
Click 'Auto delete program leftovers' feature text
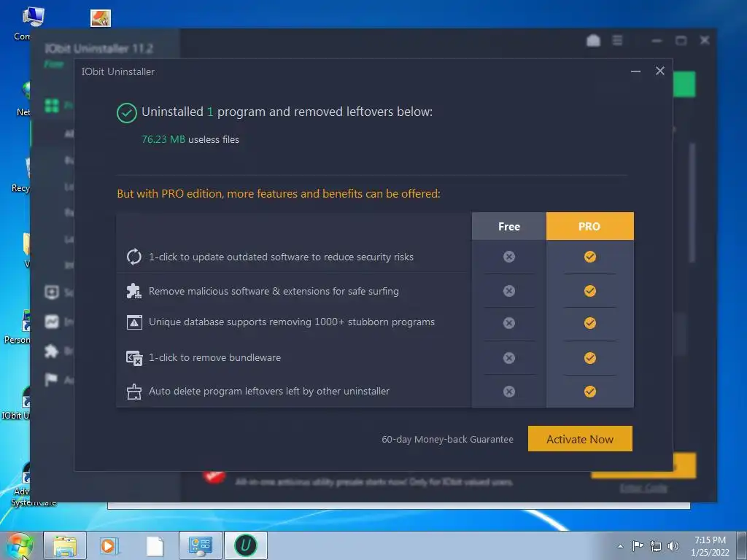click(x=269, y=391)
